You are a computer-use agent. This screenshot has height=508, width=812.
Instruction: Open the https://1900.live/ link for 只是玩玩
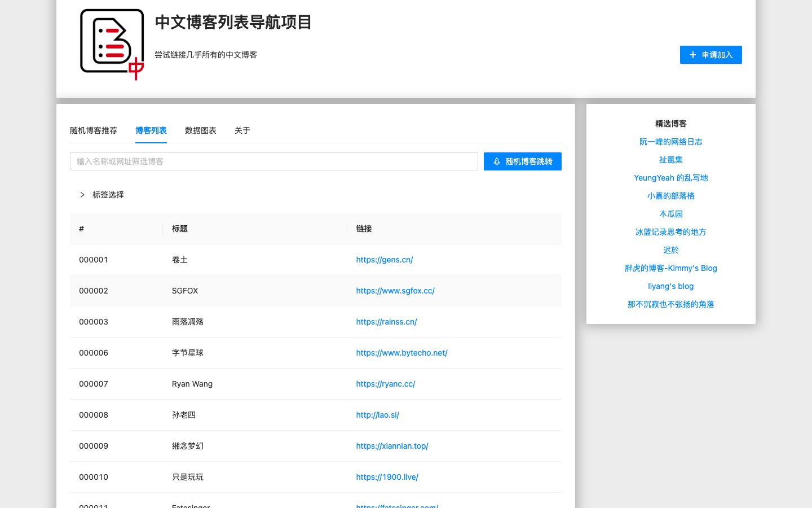(x=387, y=477)
